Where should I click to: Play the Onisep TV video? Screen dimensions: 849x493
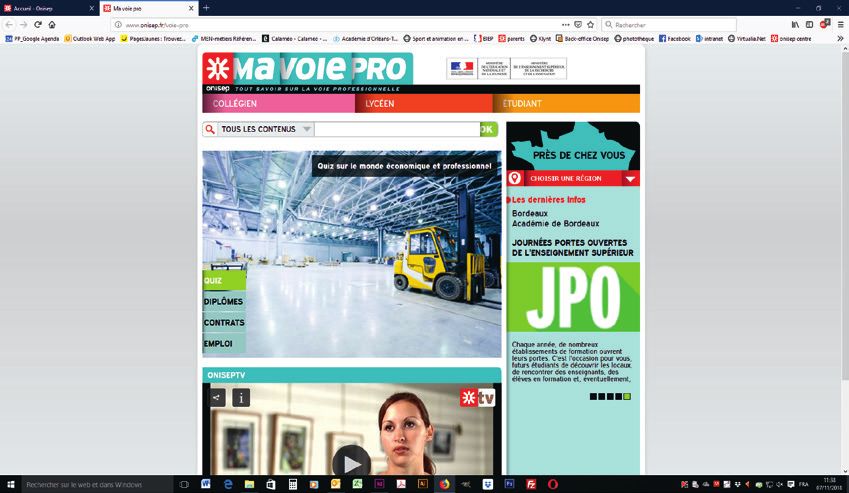[x=350, y=463]
